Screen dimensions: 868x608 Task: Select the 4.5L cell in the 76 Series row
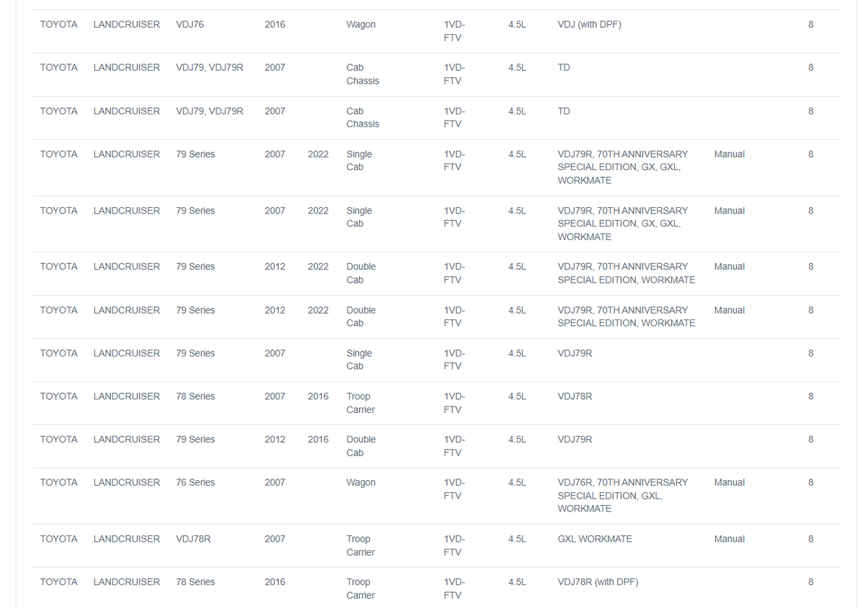[517, 482]
